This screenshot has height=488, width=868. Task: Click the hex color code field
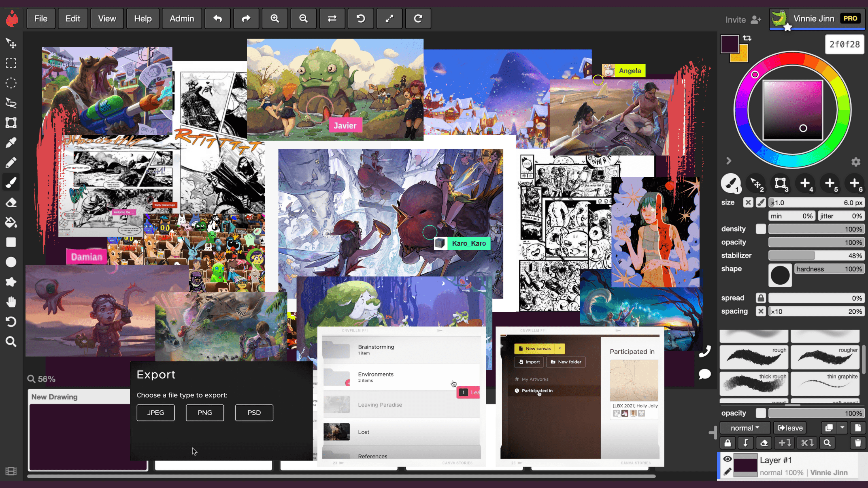(844, 44)
